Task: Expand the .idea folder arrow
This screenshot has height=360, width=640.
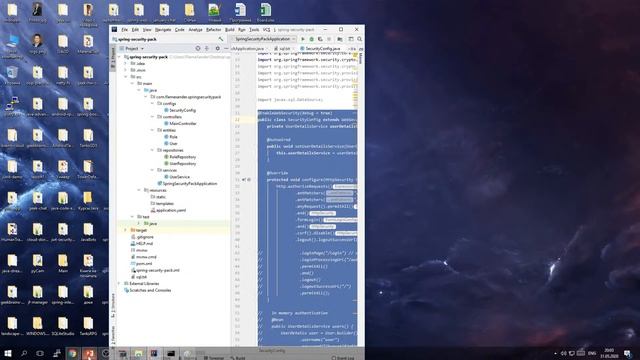Action: 126,64
